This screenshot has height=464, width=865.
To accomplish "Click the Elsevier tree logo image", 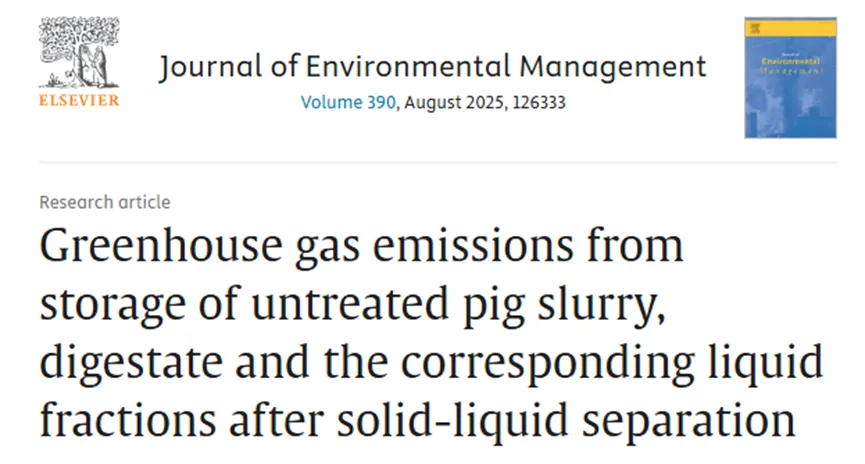I will point(79,52).
